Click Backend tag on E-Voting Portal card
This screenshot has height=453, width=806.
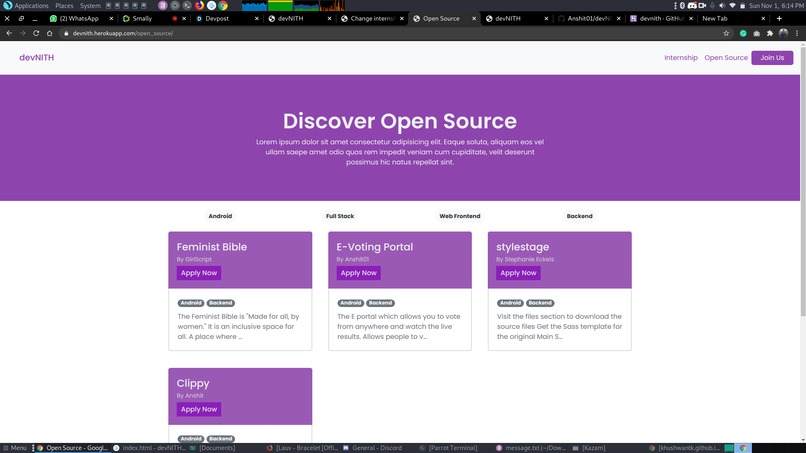point(380,303)
